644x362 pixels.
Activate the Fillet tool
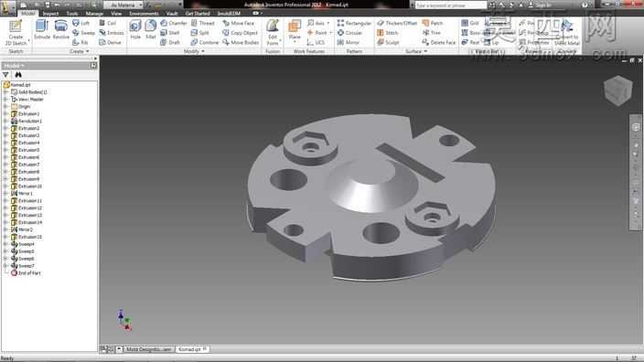(x=151, y=30)
